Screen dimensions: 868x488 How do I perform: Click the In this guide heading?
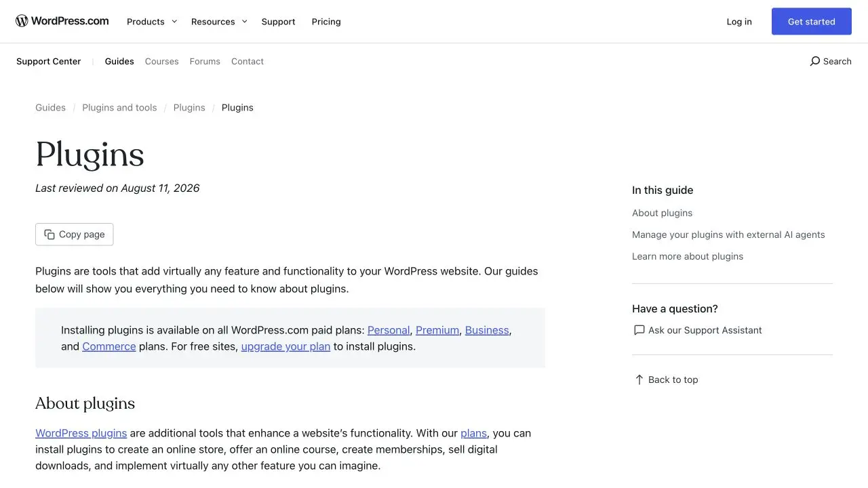663,190
